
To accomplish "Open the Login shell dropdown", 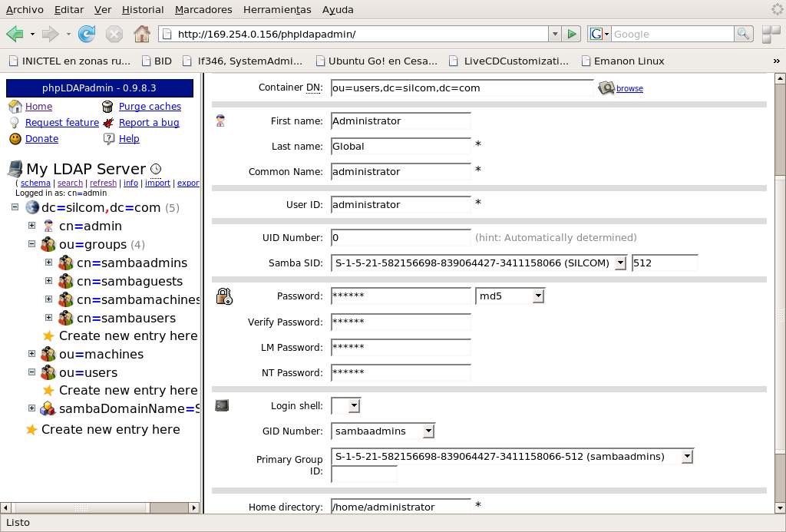I will pyautogui.click(x=353, y=405).
